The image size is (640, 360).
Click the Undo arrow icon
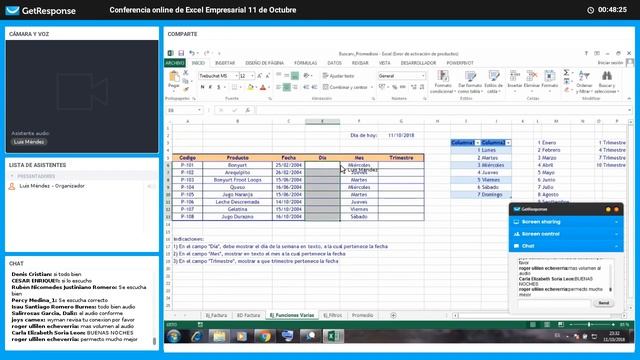191,53
